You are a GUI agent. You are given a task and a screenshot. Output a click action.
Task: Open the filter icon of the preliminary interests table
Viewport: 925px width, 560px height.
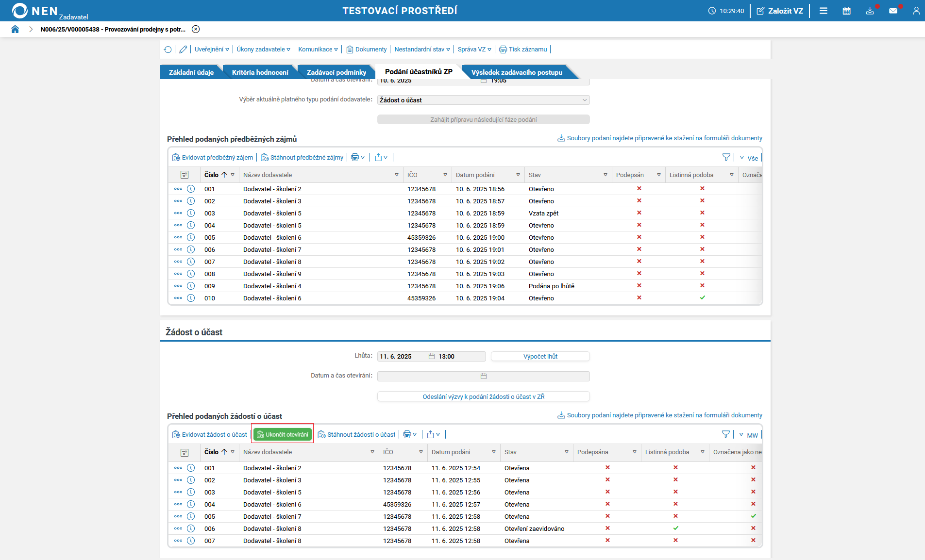click(x=726, y=157)
